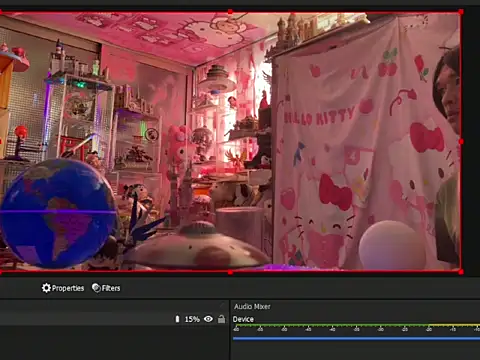Toggle the eye icon to hide the source
The image size is (480, 360).
208,319
